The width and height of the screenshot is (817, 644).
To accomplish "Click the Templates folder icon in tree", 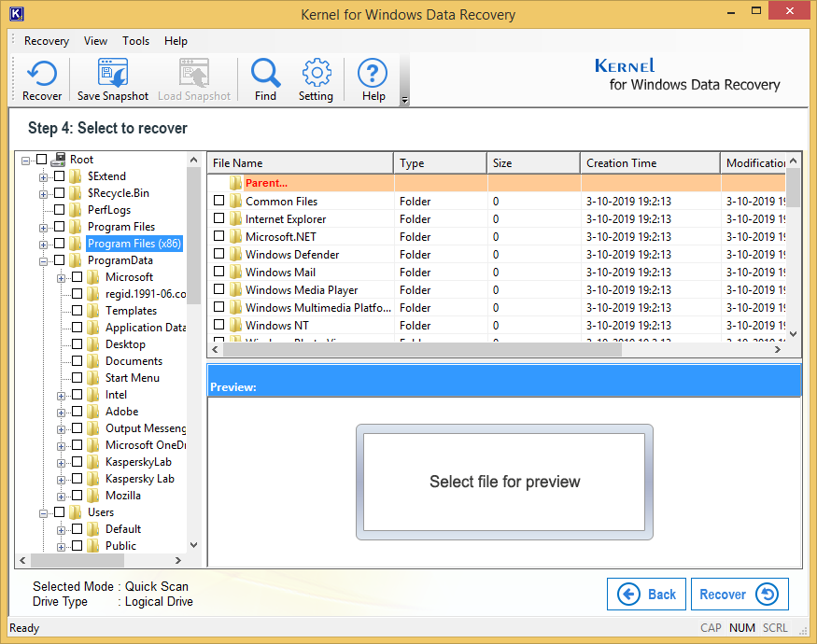I will 93,311.
